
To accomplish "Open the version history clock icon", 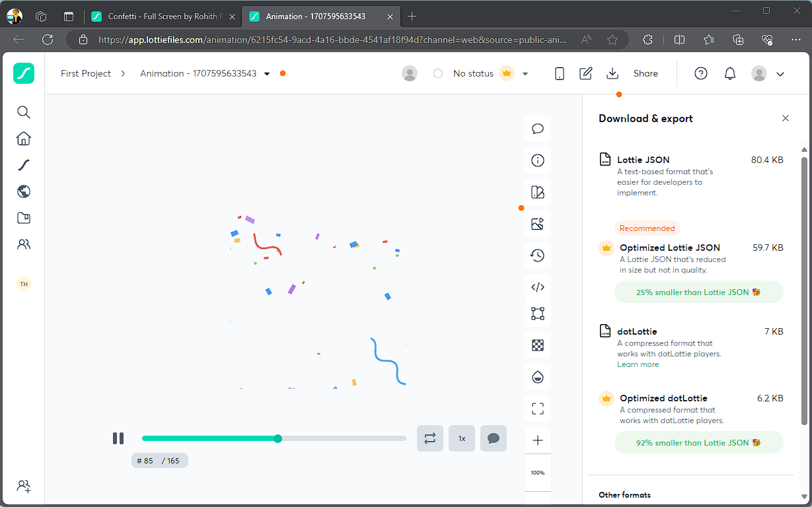I will (537, 255).
